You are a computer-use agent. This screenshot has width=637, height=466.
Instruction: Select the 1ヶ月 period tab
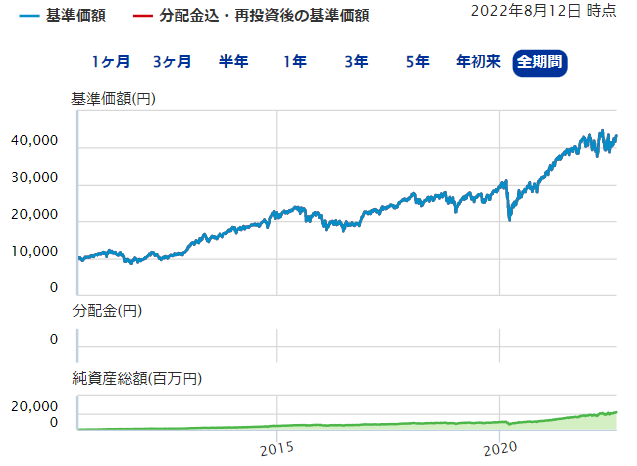coord(110,62)
